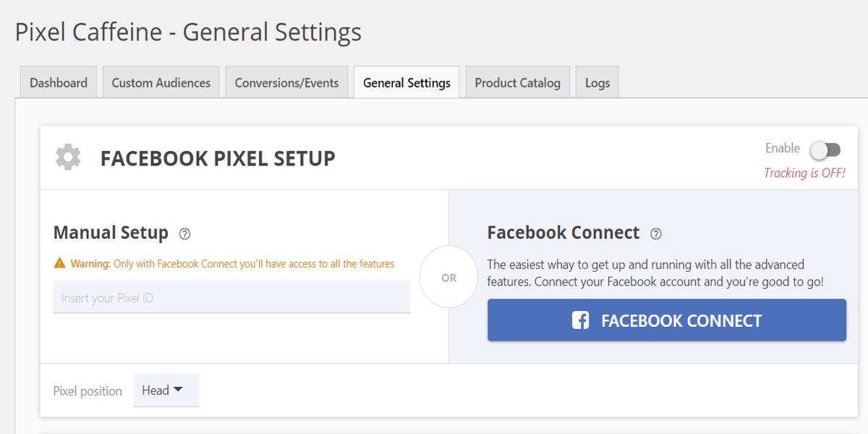Click the orange warning triangle icon
The image size is (868, 434).
click(x=60, y=264)
